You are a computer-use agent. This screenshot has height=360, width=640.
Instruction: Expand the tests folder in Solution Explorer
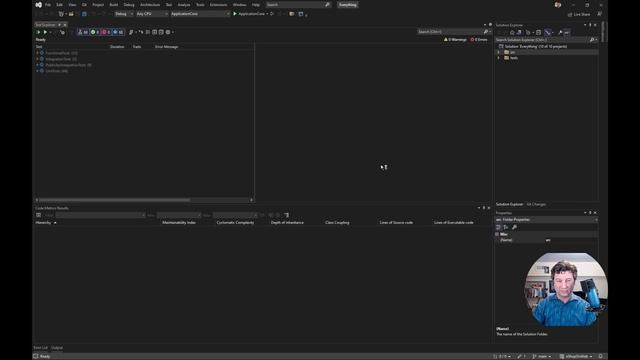[498, 58]
